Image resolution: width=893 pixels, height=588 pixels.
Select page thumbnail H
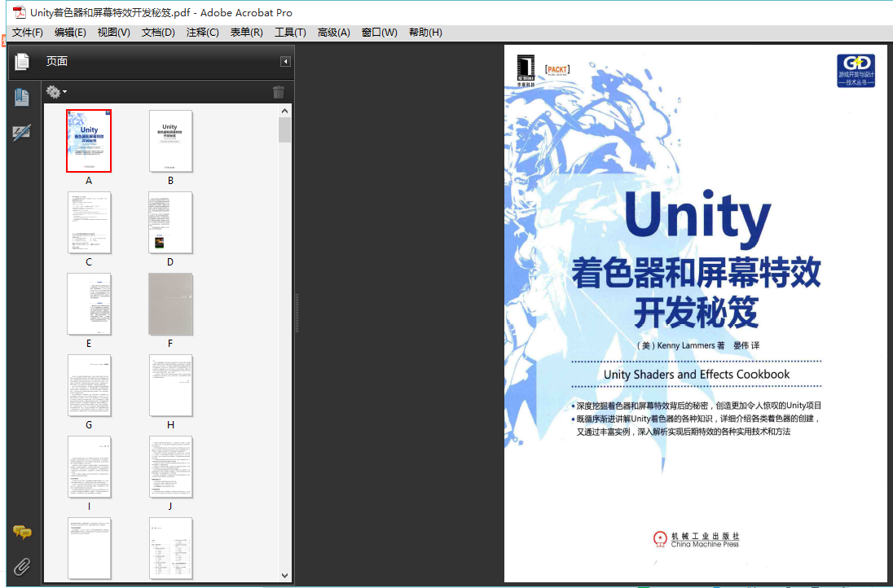click(170, 384)
